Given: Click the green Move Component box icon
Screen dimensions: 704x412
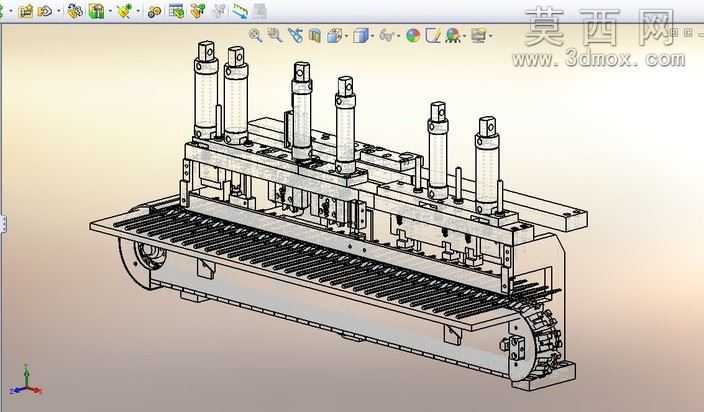Looking at the screenshot, I should [96, 11].
